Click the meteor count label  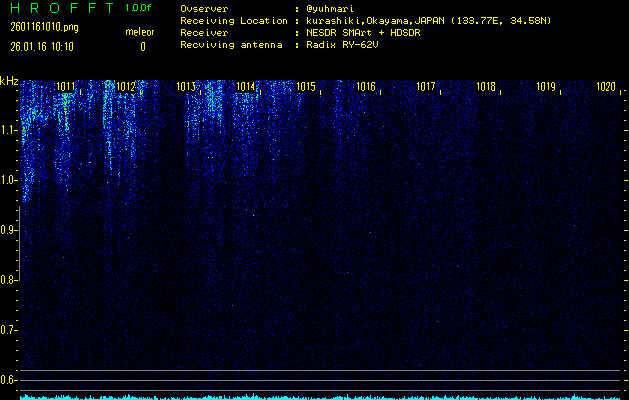[x=140, y=32]
